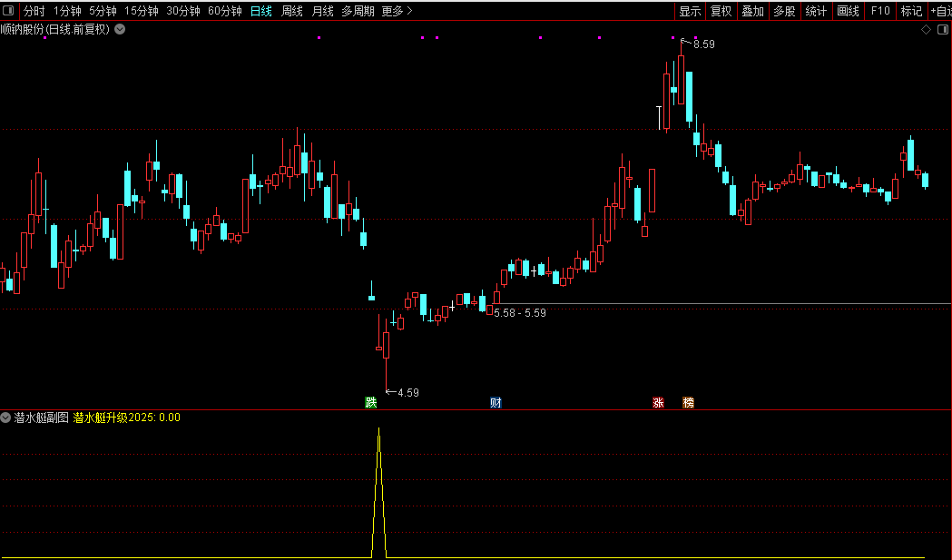This screenshot has width=952, height=560.
Task: Click the orange 榜 ranking marker
Action: click(688, 402)
